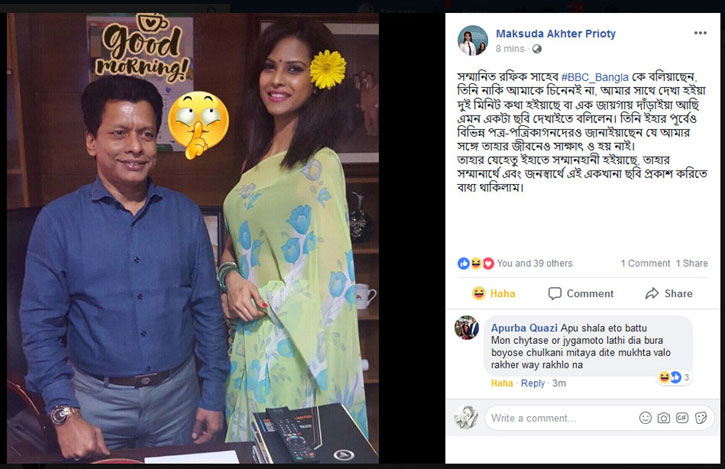725x469 pixels.
Task: Toggle the Haha reaction on the post
Action: [493, 293]
